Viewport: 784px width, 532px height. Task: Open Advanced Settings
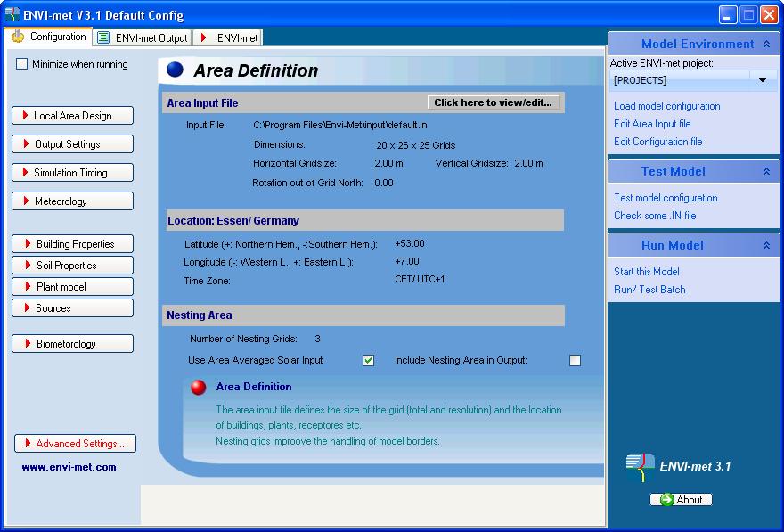(75, 444)
